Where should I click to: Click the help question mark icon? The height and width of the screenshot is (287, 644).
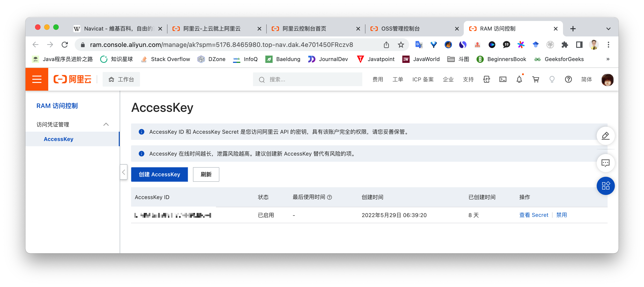coord(568,79)
